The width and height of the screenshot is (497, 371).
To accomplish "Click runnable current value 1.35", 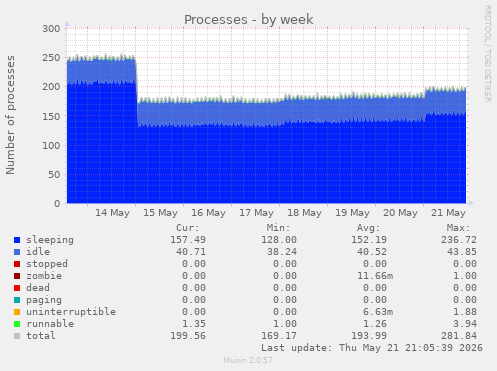I will click(x=194, y=324).
